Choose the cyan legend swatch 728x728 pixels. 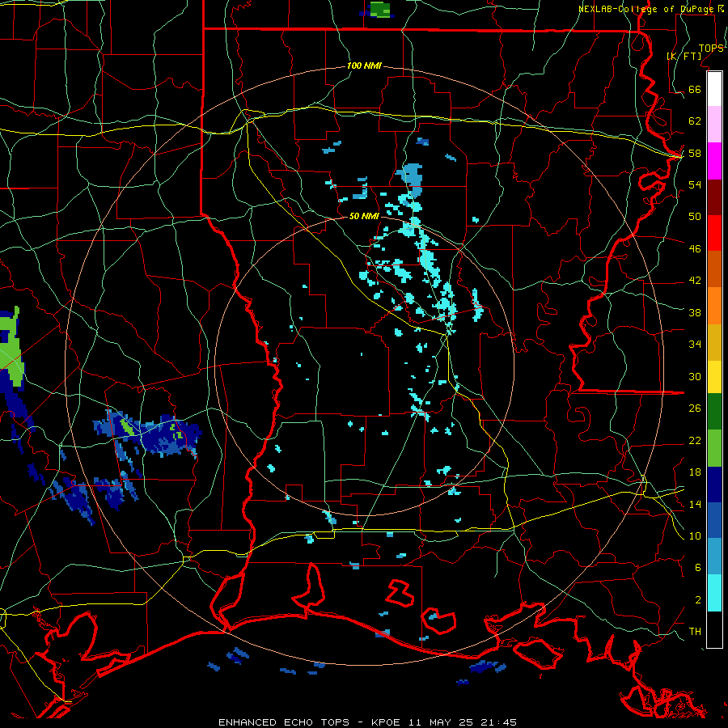pyautogui.click(x=714, y=593)
